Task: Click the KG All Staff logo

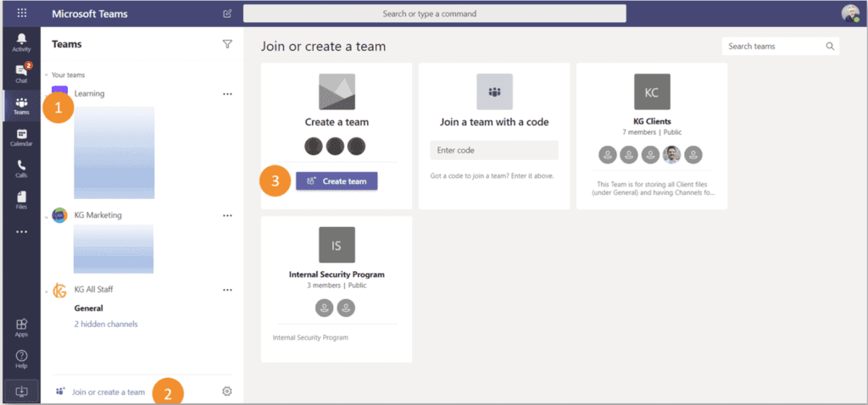Action: pos(59,290)
